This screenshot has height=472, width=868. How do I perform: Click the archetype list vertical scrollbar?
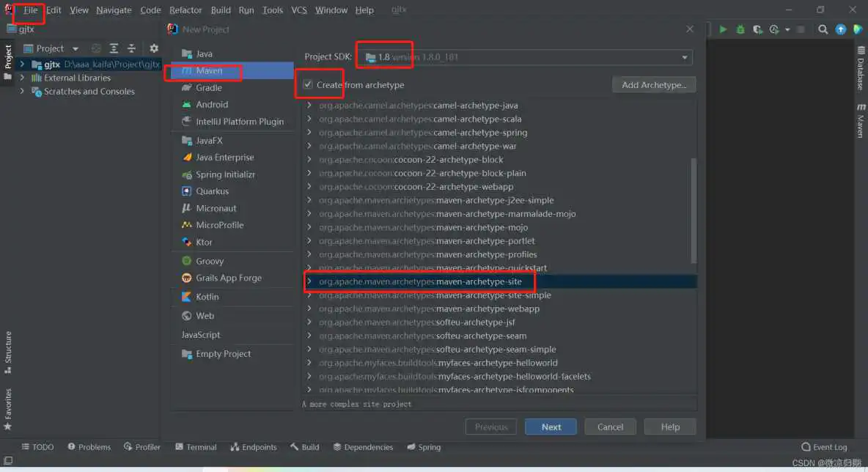tap(694, 209)
